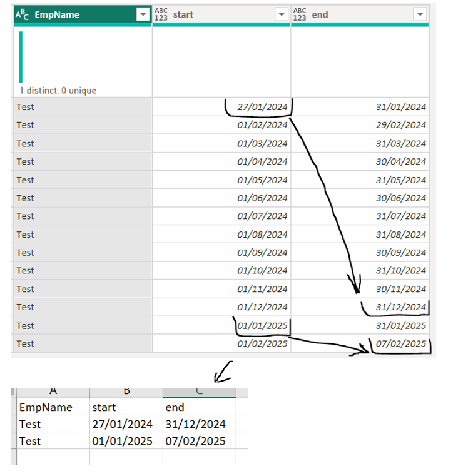
Task: Select end cell 31/10/2024
Action: (x=360, y=270)
